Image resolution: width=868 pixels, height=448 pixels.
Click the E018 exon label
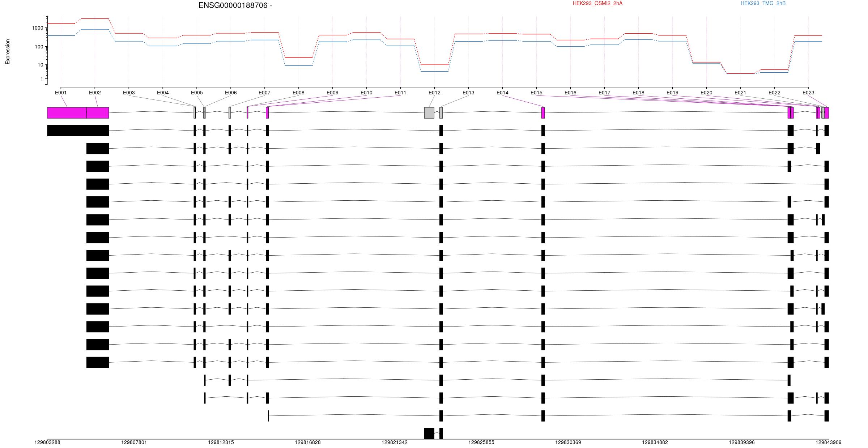(638, 93)
